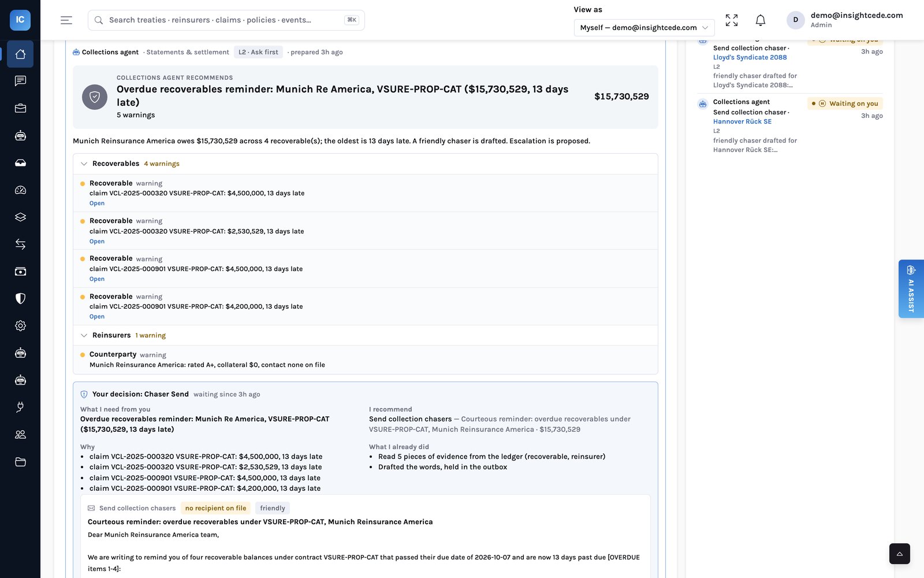Open the robot icon directly below the gear

[20, 353]
